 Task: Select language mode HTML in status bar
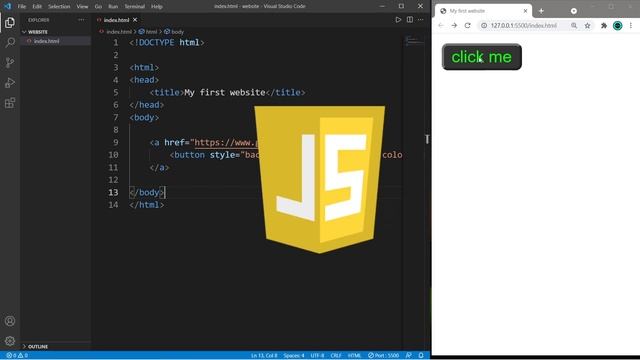[x=354, y=355]
